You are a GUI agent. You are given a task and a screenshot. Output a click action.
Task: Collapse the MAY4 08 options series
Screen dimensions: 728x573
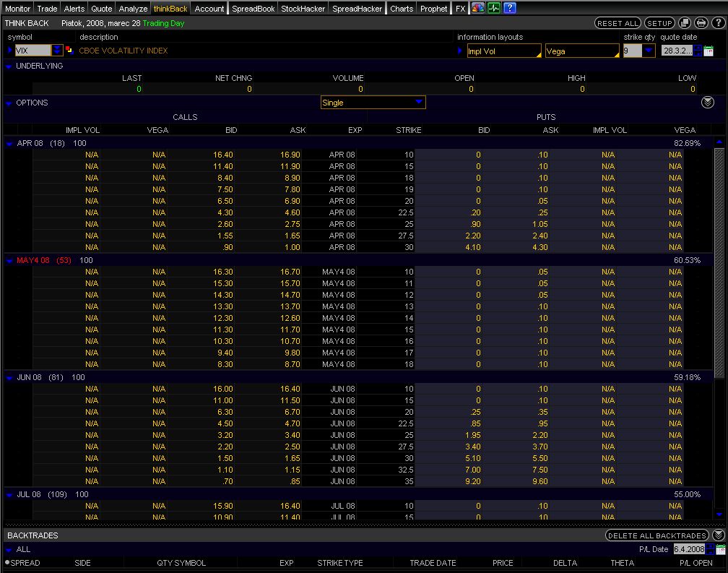tap(9, 260)
